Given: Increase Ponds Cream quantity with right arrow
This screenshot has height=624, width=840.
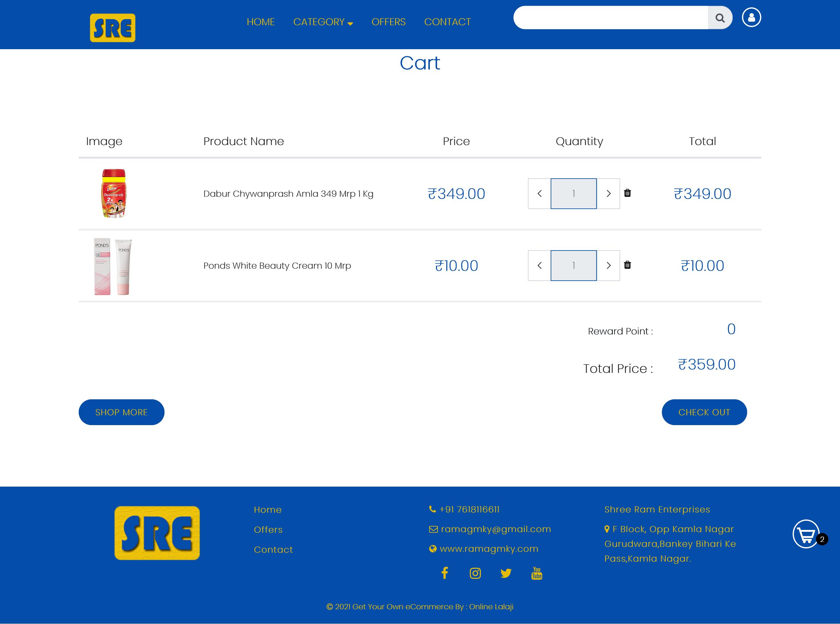Looking at the screenshot, I should [608, 265].
